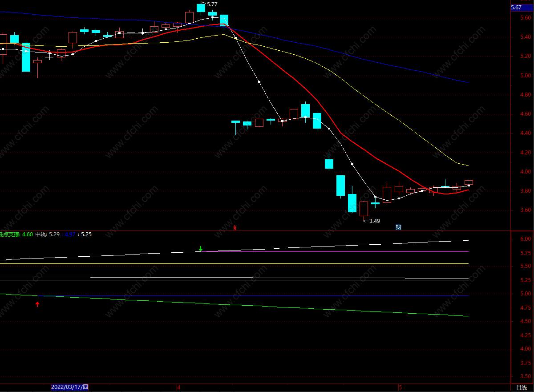Click the red $ dividend marker
Screen dimensions: 534x392
click(235, 228)
